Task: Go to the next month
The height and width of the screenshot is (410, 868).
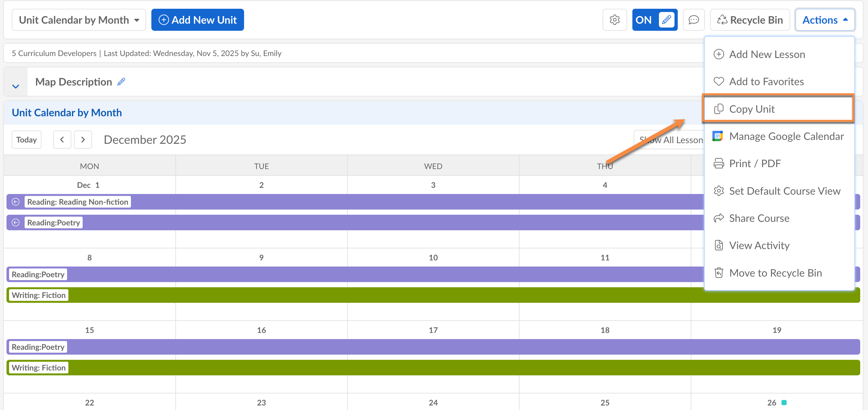Action: 83,139
